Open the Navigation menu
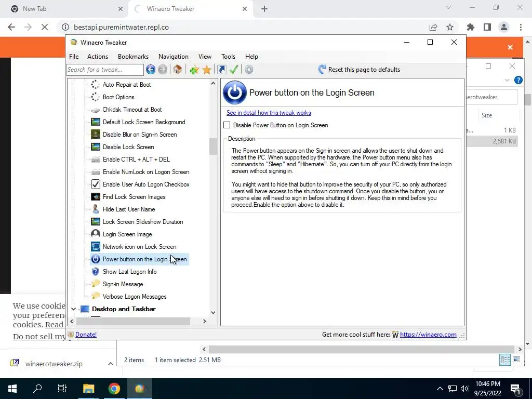Screen dimensions: 532x399 pyautogui.click(x=174, y=57)
